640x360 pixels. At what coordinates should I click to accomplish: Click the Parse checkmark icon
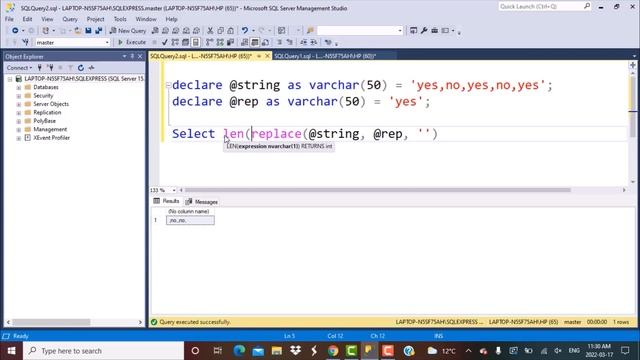164,42
